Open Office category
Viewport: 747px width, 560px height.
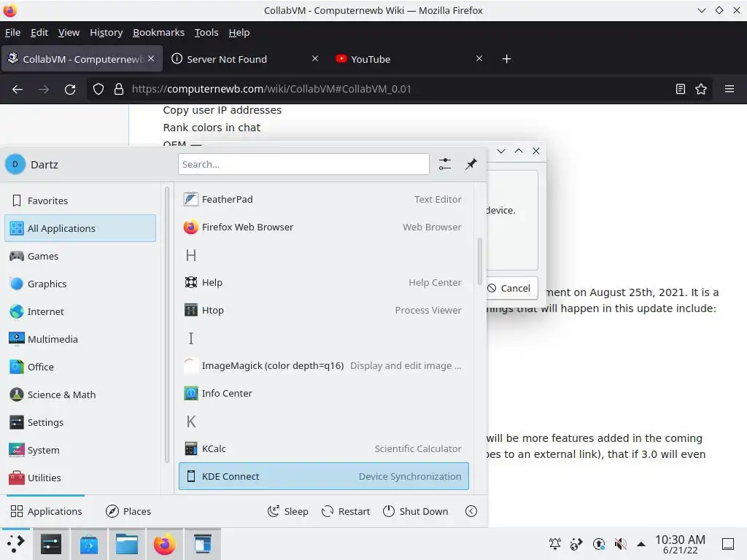(x=80, y=367)
